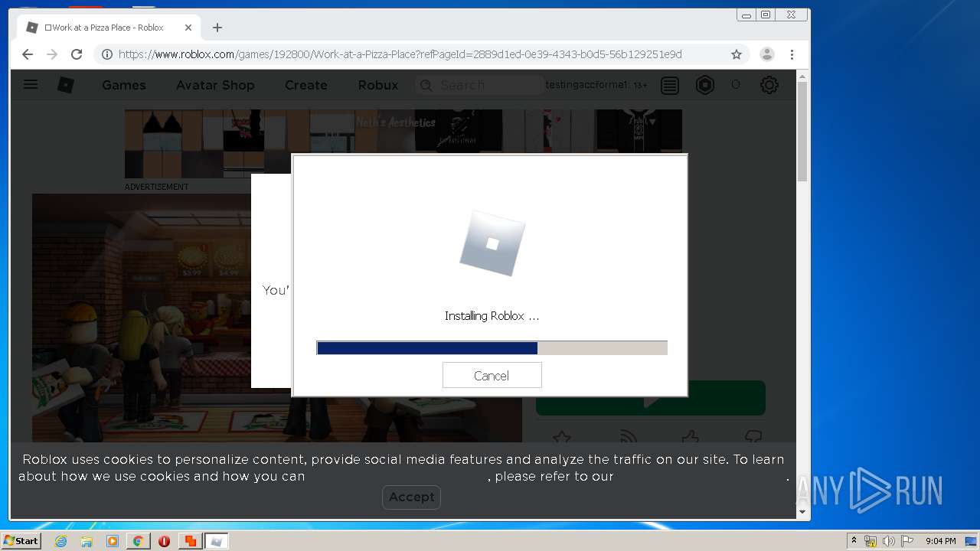Open Windows Media Player taskbar icon

pyautogui.click(x=113, y=541)
